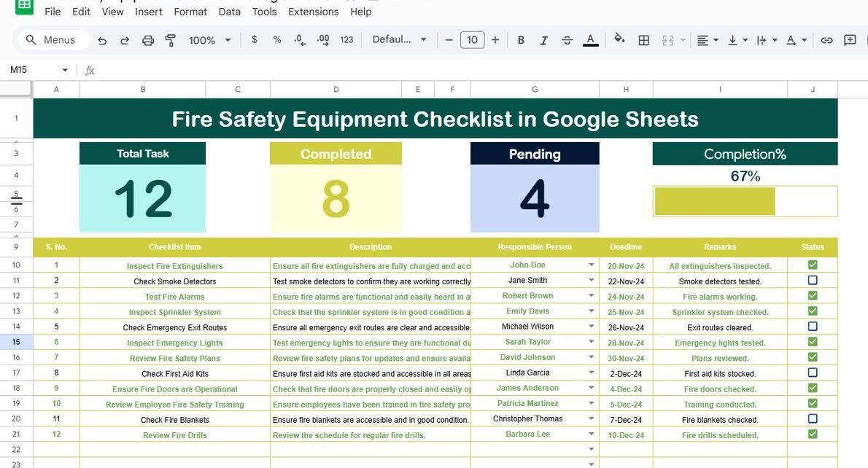Open the number format 123 menu
The image size is (868, 468).
point(346,40)
